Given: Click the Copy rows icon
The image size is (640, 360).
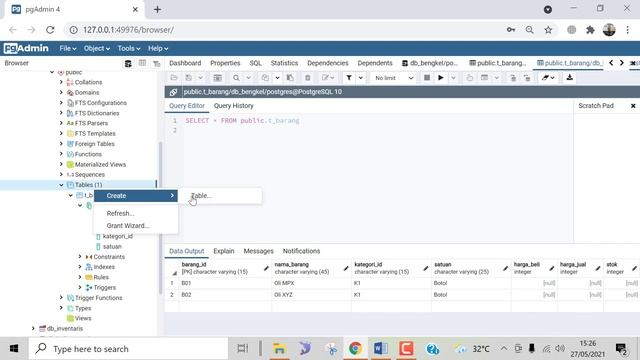Looking at the screenshot, I should click(265, 78).
